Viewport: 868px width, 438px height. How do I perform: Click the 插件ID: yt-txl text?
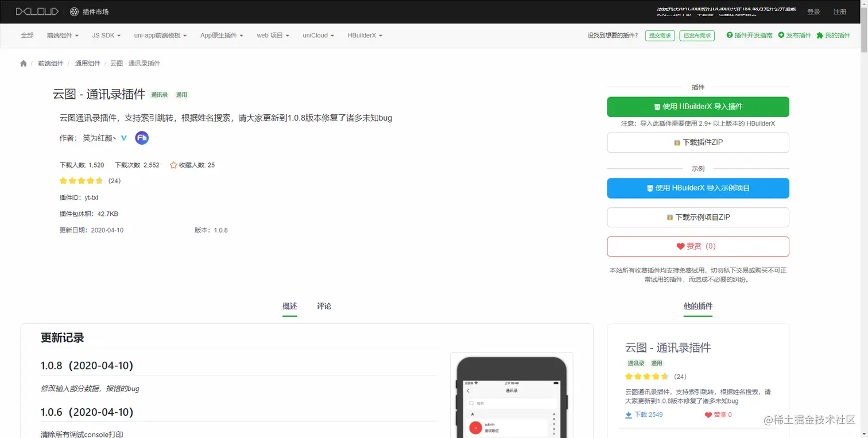pos(79,198)
